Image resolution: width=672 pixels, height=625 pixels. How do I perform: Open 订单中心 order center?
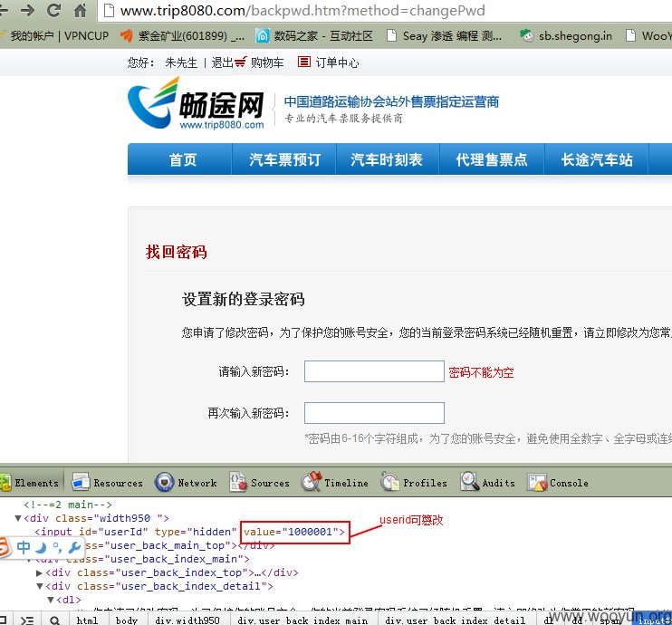337,62
